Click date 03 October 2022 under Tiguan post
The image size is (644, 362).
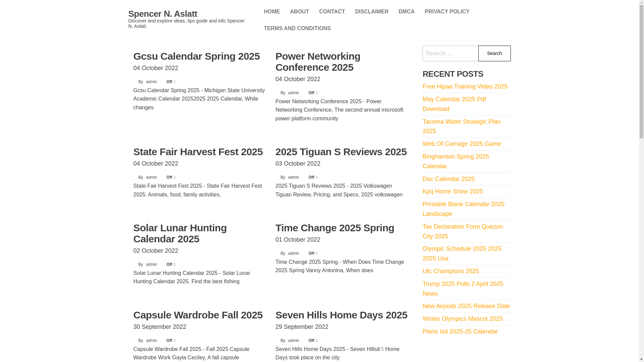(298, 164)
